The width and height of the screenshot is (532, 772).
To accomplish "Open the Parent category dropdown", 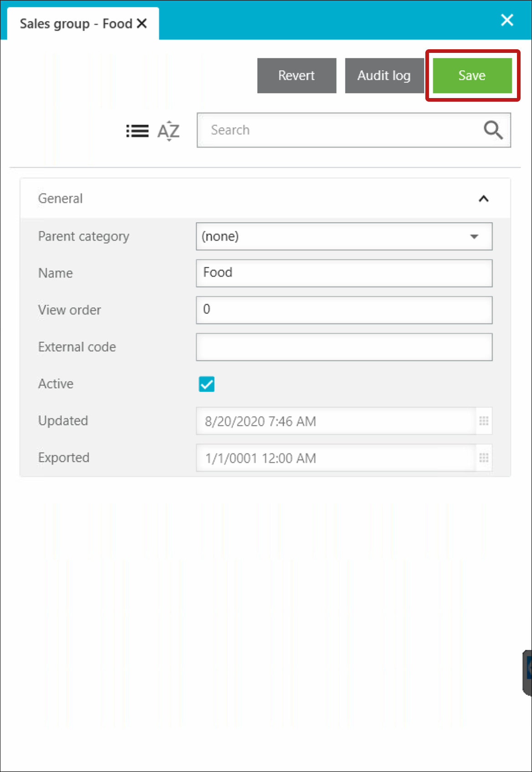I will tap(344, 236).
